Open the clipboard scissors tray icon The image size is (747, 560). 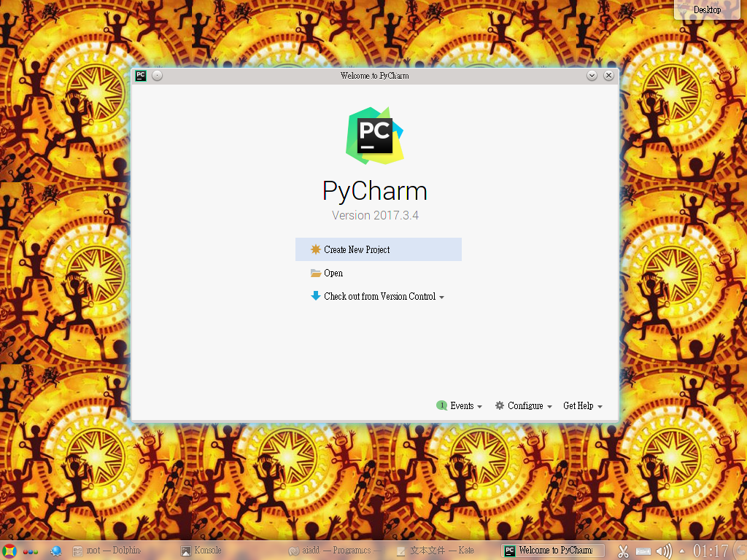pyautogui.click(x=623, y=551)
